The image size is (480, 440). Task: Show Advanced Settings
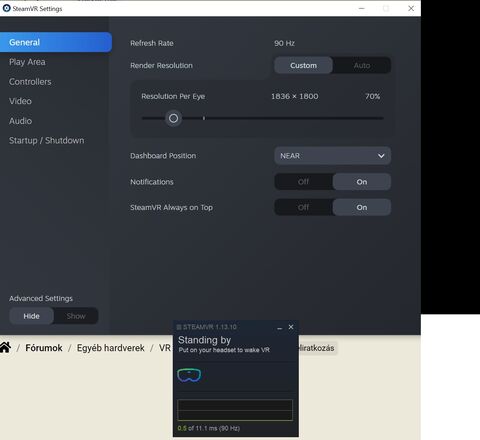pos(76,316)
